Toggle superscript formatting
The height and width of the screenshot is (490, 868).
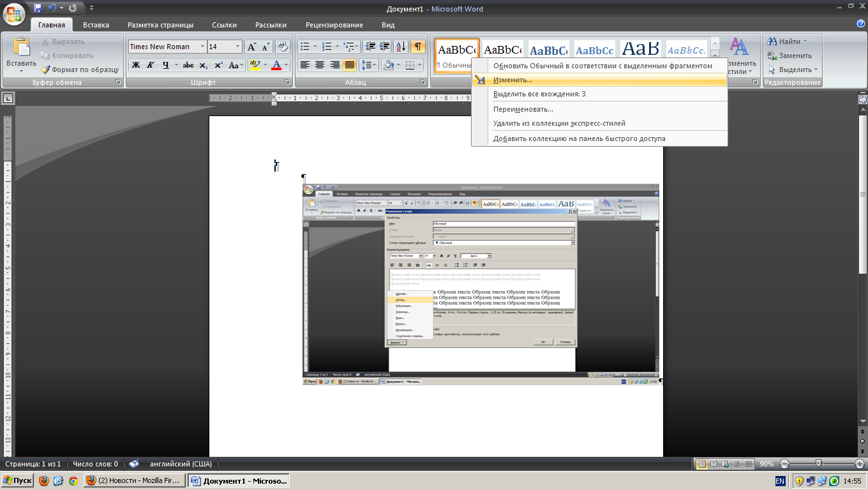point(218,65)
